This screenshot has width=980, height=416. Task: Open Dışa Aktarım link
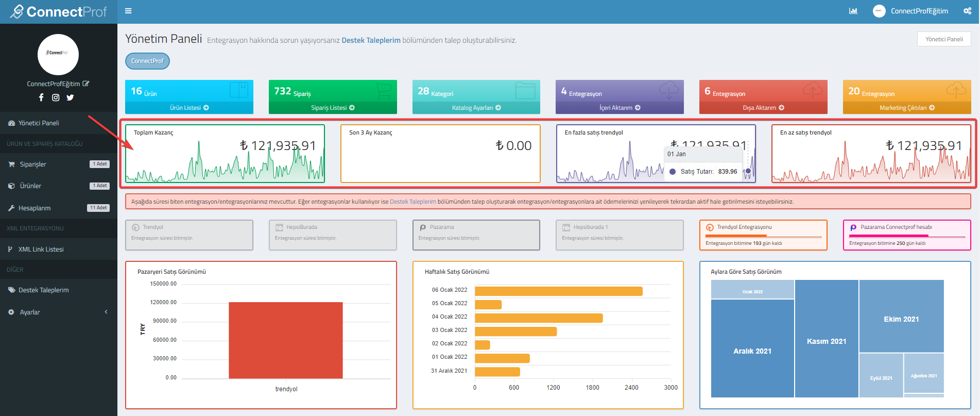pyautogui.click(x=763, y=108)
